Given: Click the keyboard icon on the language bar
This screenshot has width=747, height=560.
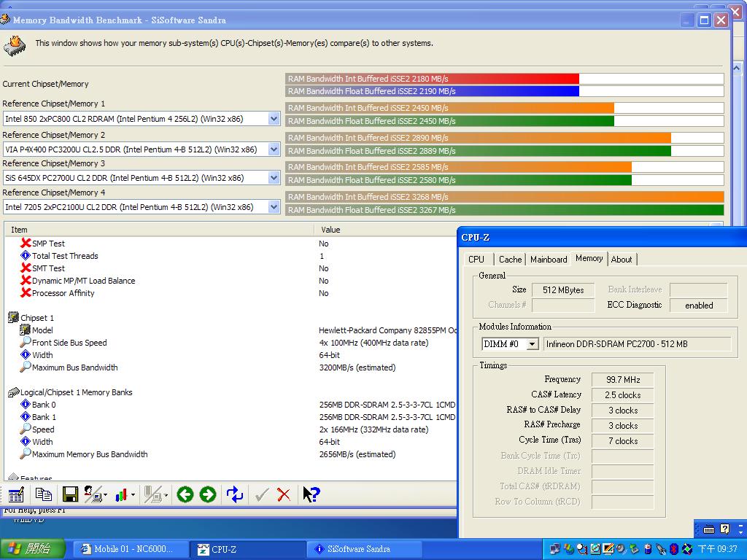Looking at the screenshot, I should coord(709,529).
